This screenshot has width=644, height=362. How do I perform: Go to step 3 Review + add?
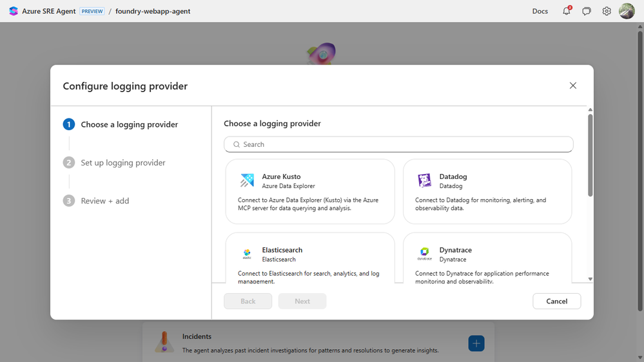click(104, 201)
